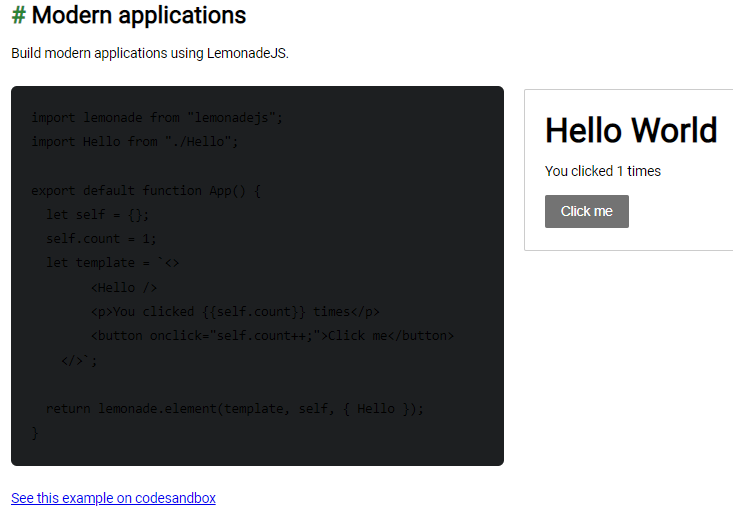Click the line 'export default function App() {'

point(146,191)
